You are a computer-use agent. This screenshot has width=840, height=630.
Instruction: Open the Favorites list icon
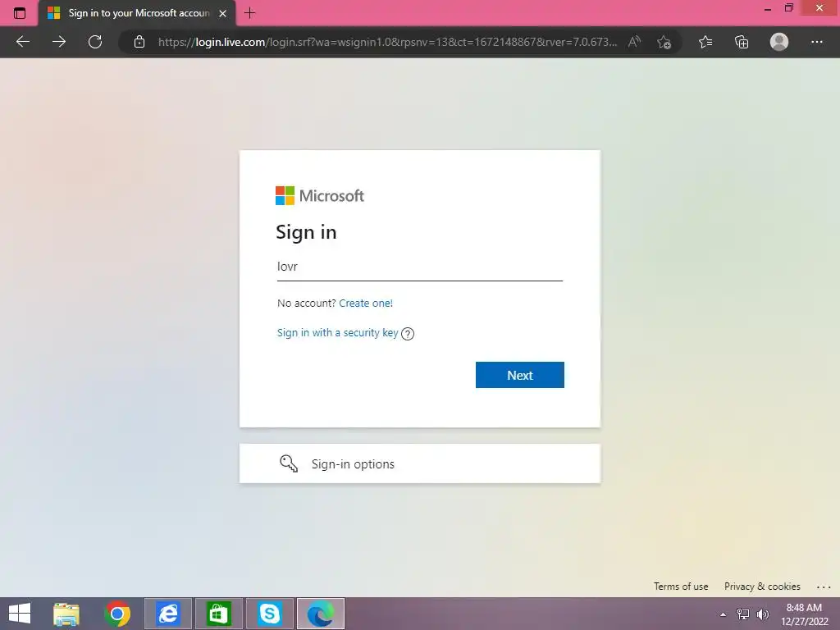click(x=705, y=42)
